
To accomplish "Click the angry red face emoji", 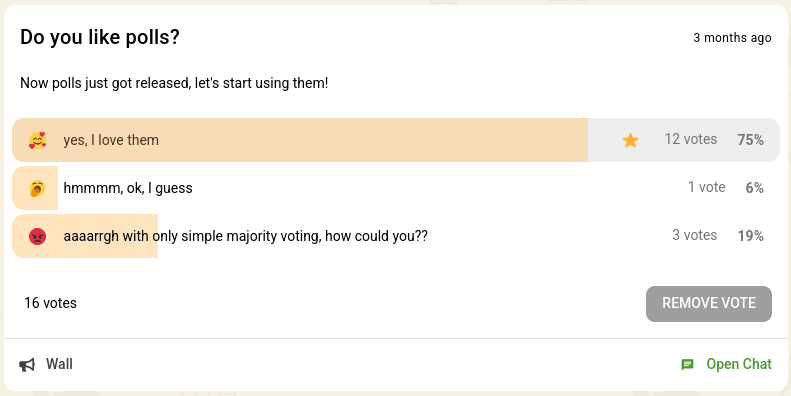I will tap(37, 236).
